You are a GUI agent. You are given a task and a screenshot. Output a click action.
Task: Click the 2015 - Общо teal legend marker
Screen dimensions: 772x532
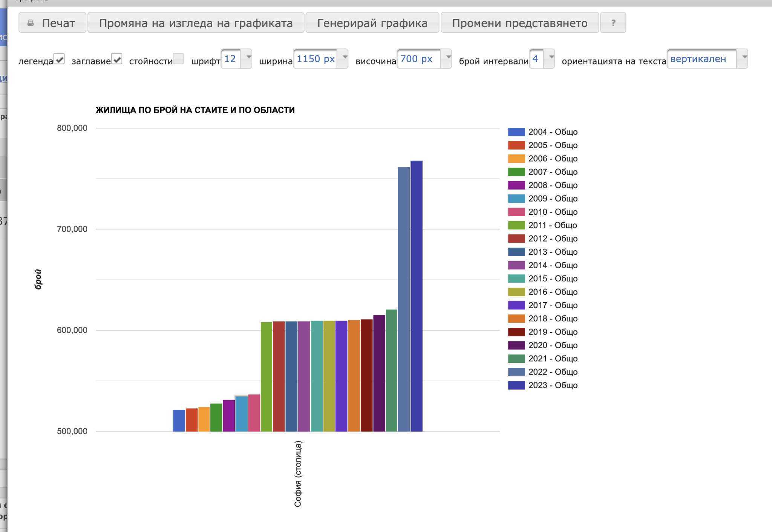click(516, 278)
